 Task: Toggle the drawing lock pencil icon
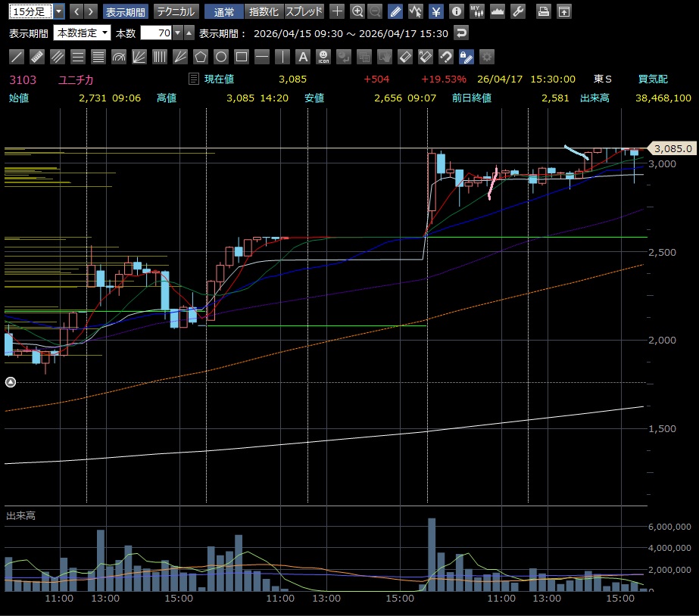tap(467, 57)
